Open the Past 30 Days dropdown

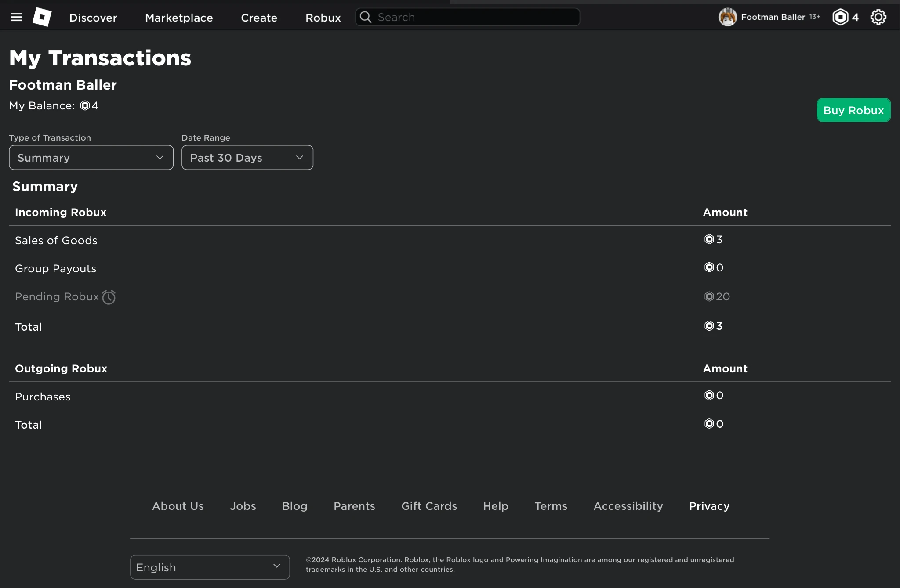[247, 158]
